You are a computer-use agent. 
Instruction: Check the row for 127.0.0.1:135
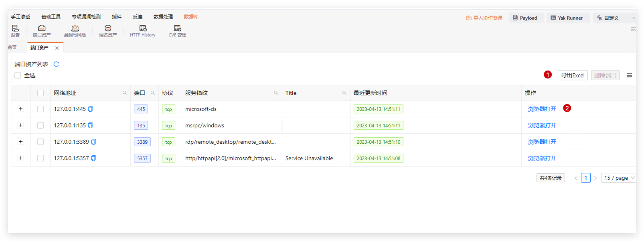pyautogui.click(x=41, y=125)
